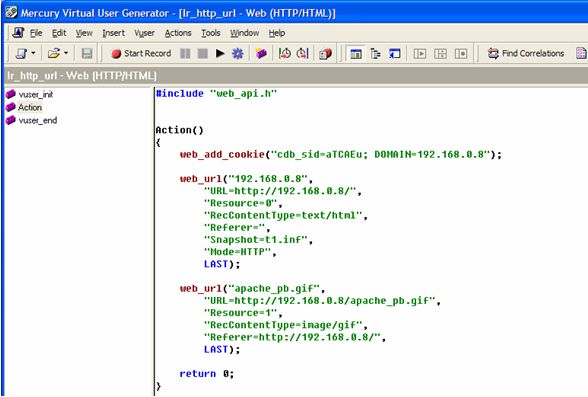Screen dimensions: 588x397
Task: Switch to the tree view icon
Action: pyautogui.click(x=375, y=54)
